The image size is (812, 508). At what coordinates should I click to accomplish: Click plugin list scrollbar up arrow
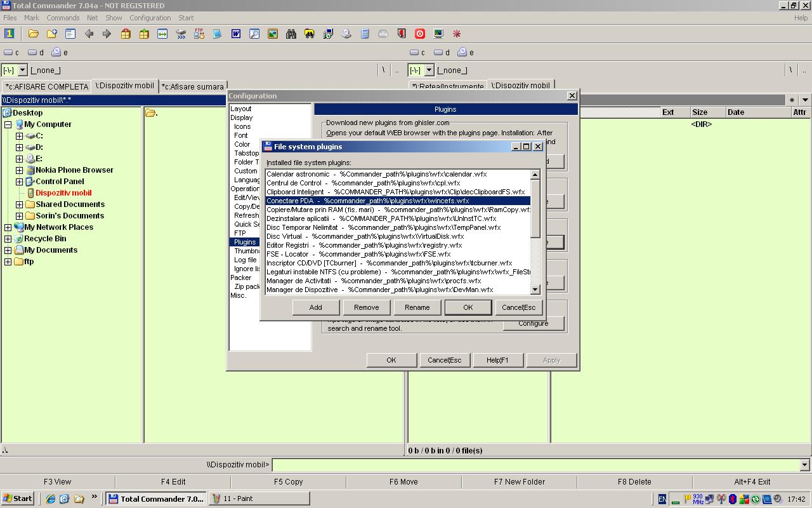(535, 174)
